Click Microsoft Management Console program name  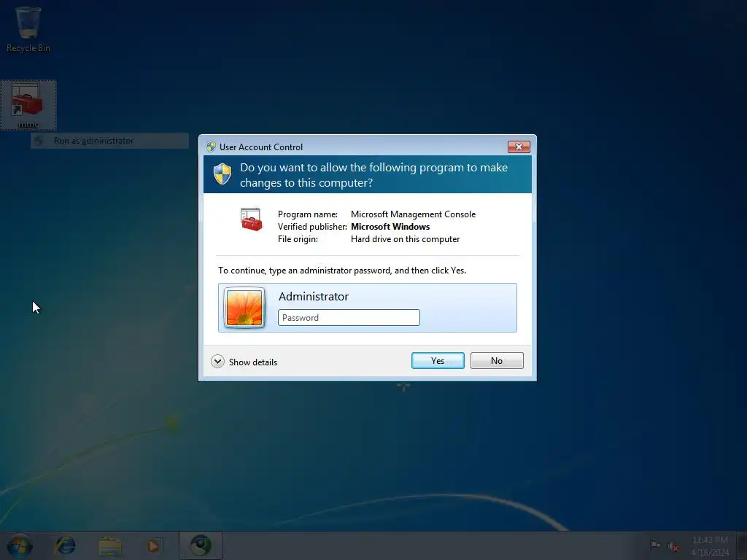point(413,214)
